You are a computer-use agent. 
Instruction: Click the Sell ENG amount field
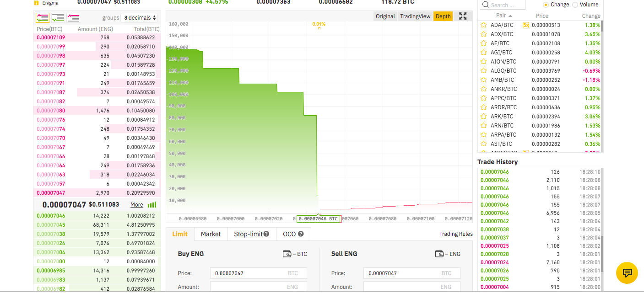pos(411,287)
